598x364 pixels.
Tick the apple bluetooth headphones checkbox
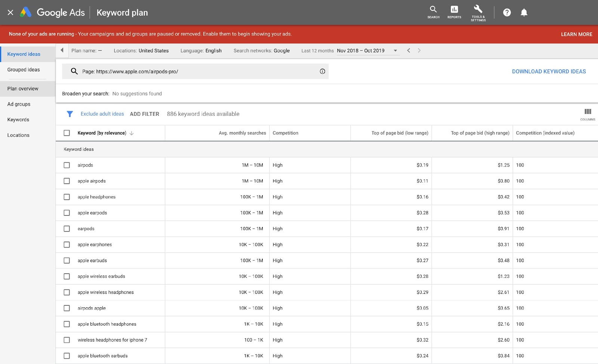pos(67,324)
